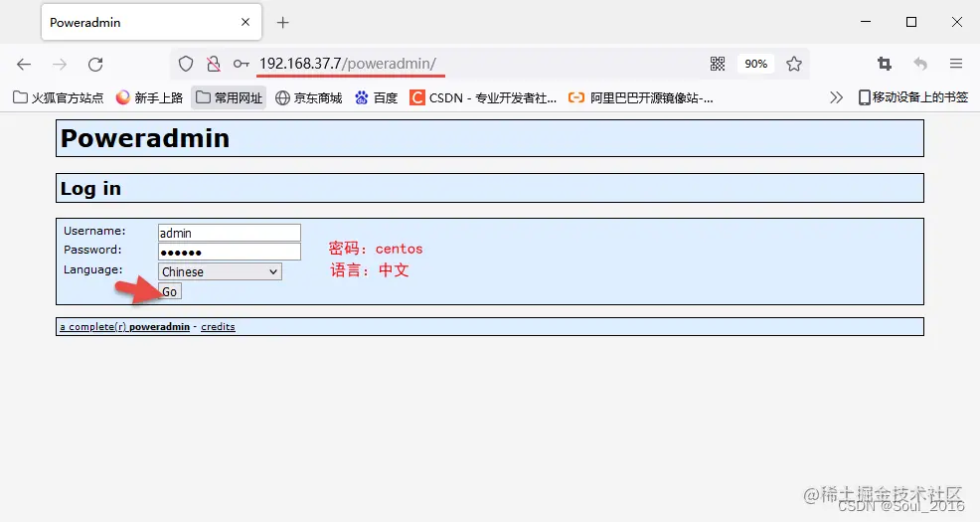Click the Password: label
The height and width of the screenshot is (522, 980).
[x=92, y=250]
